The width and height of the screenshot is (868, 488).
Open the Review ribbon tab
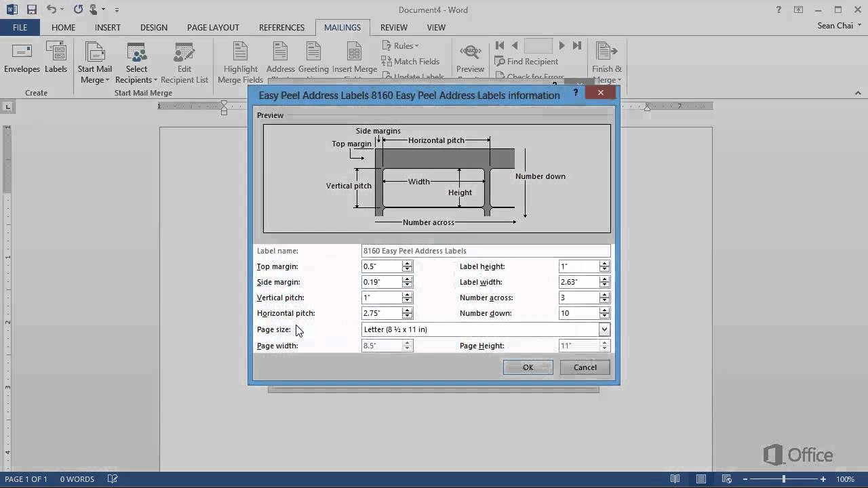(393, 27)
